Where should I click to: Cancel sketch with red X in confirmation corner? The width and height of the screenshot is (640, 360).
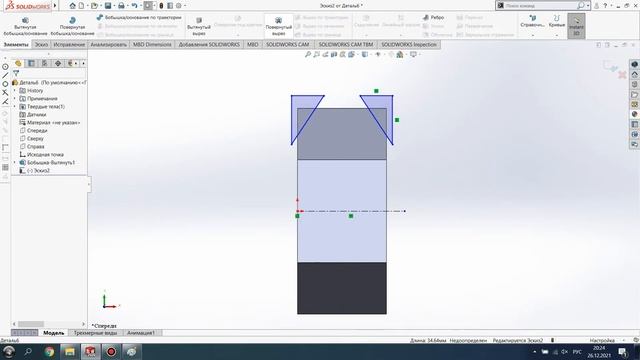coord(622,75)
